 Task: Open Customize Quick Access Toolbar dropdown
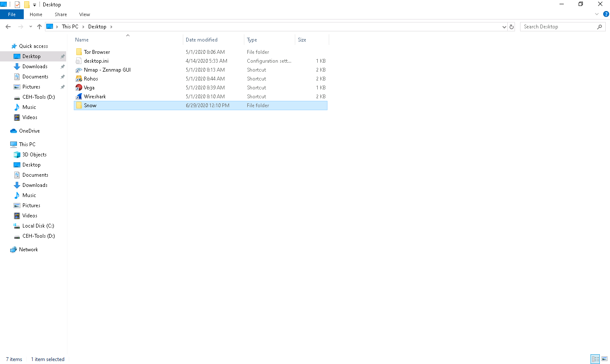(34, 5)
